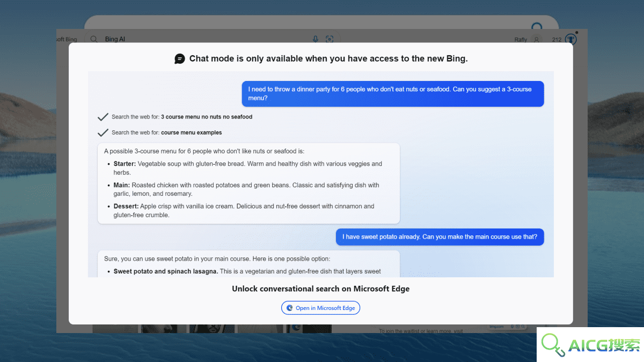Click the magnifier icon beside Bing AI
Screen dimensions: 644x362
coord(94,39)
